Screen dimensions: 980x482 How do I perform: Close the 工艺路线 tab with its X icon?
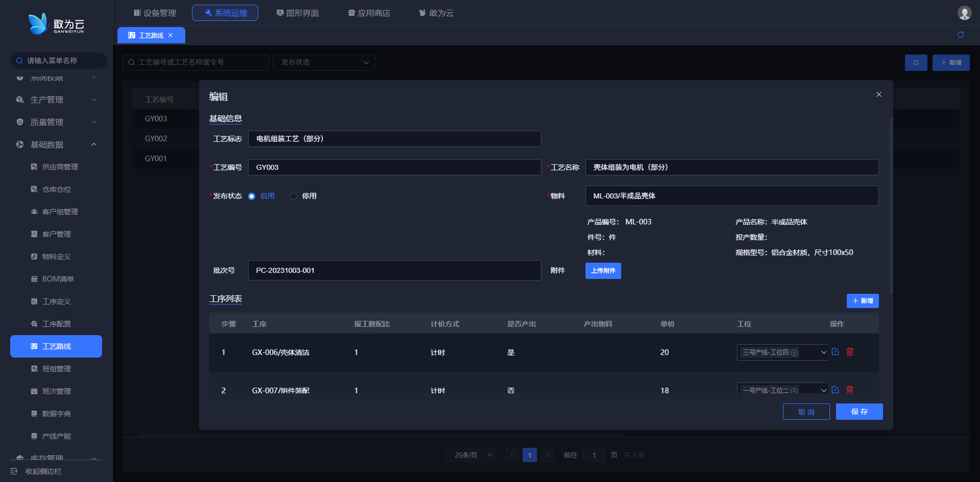click(170, 35)
